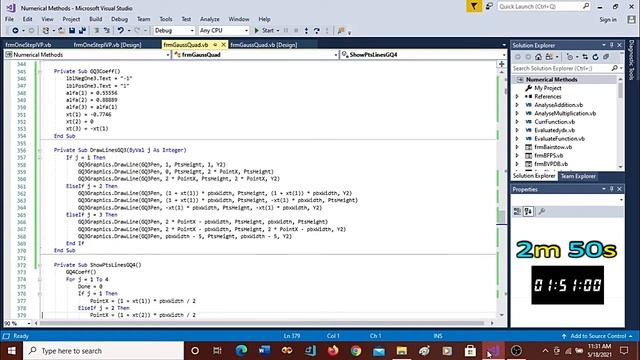Open Google Chrome from the taskbar
Viewport: 640px width, 360px height.
click(356, 351)
